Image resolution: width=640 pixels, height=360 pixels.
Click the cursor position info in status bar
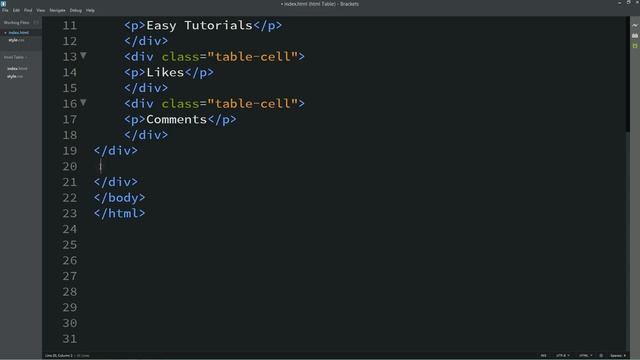pos(59,356)
